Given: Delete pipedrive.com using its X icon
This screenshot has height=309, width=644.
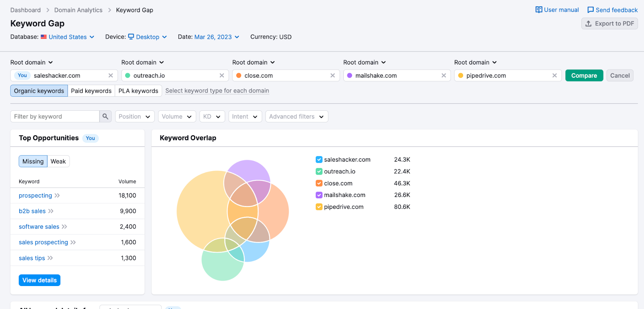Looking at the screenshot, I should click(555, 75).
